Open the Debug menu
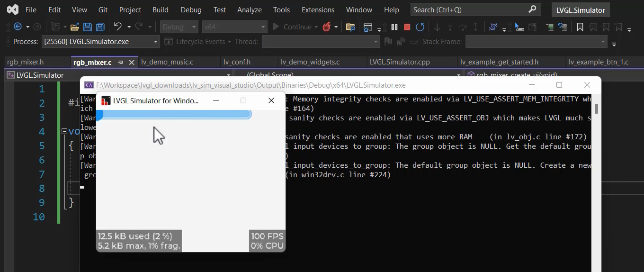This screenshot has width=644, height=272. tap(191, 9)
